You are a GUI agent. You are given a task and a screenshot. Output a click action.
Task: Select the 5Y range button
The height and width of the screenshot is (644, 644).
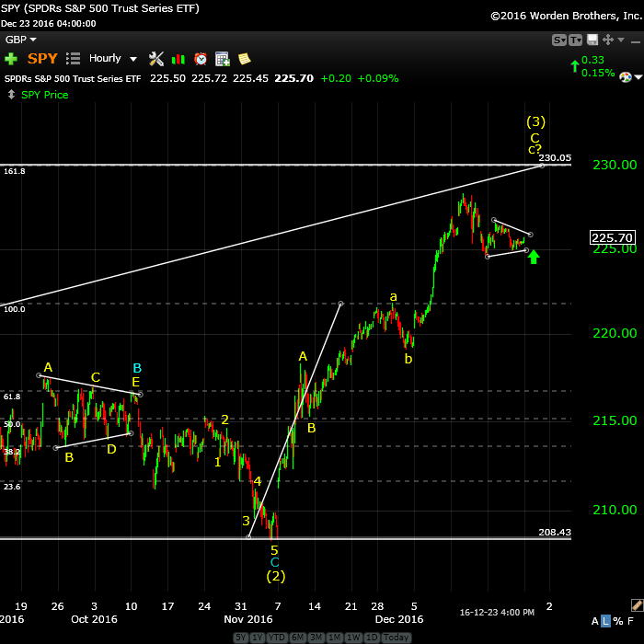241,637
